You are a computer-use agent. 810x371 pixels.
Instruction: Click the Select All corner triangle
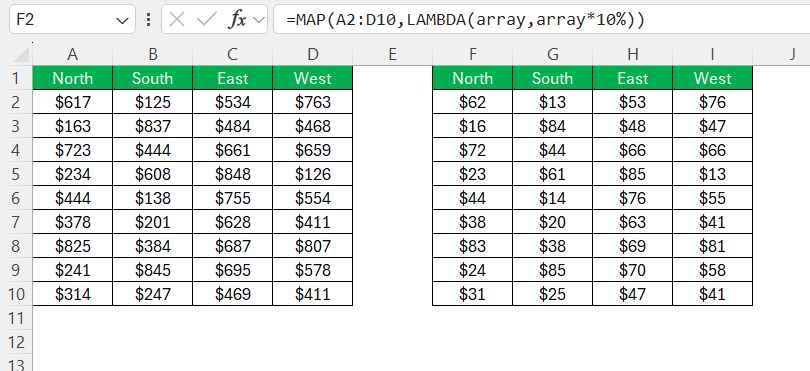tap(21, 54)
